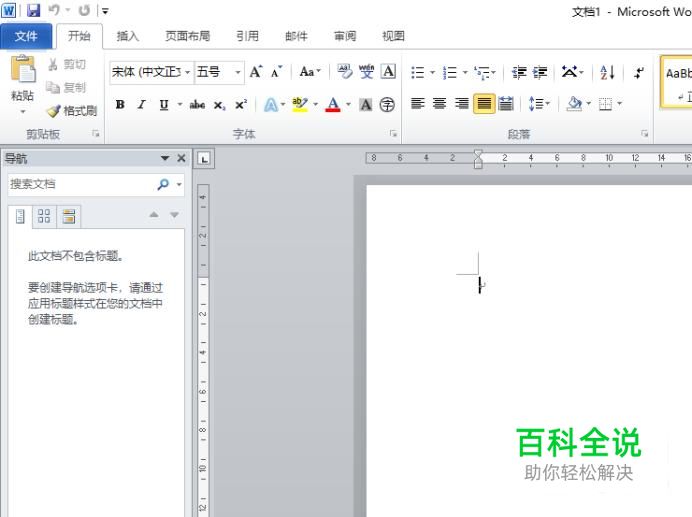
Task: Apply character shading icon
Action: (x=365, y=105)
